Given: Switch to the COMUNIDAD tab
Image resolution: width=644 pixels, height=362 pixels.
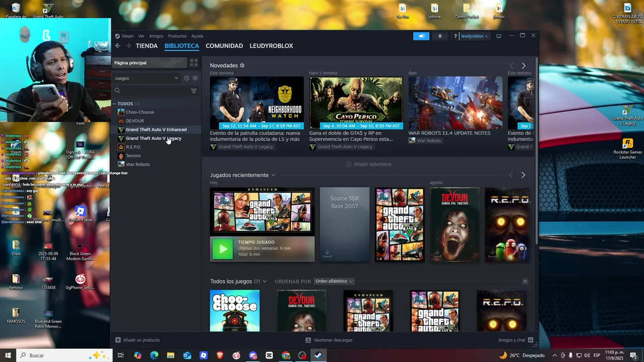Looking at the screenshot, I should pos(224,46).
